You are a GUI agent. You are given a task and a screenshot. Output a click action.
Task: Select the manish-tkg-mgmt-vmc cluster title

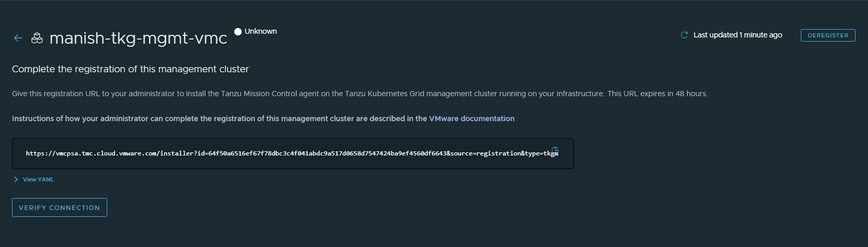(138, 38)
